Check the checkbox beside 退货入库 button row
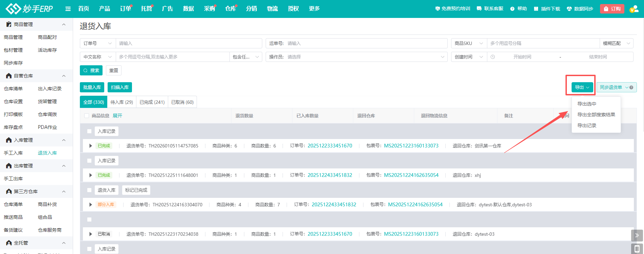 [x=89, y=190]
